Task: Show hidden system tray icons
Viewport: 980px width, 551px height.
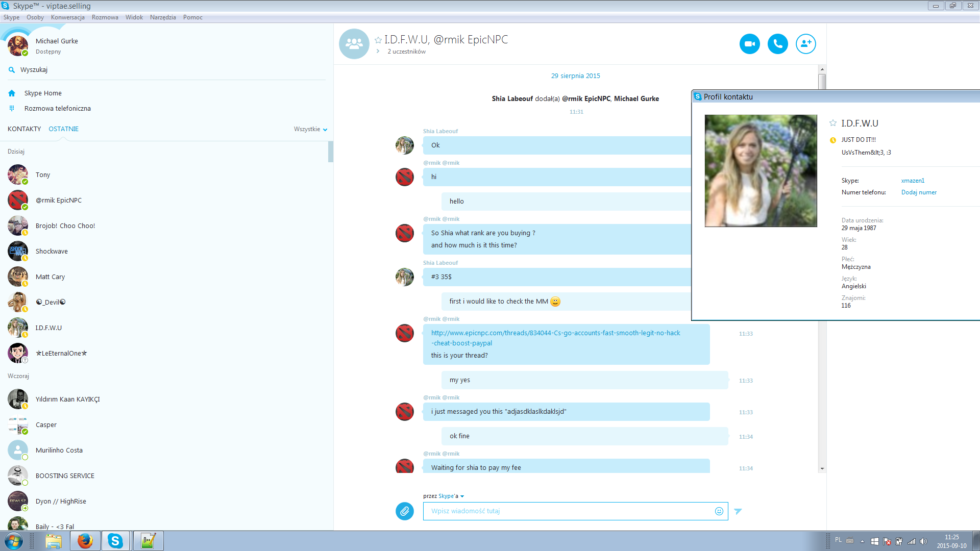Action: (863, 541)
